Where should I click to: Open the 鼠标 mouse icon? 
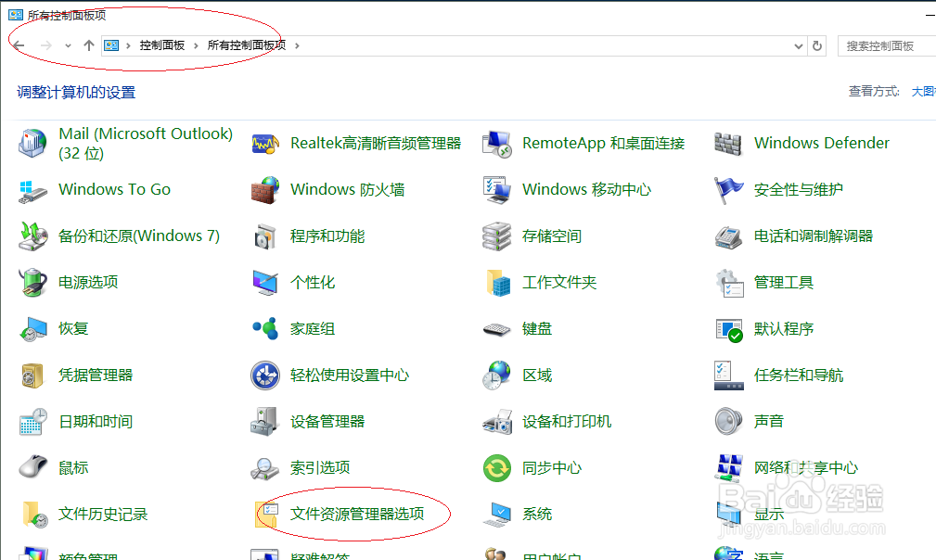pos(32,467)
